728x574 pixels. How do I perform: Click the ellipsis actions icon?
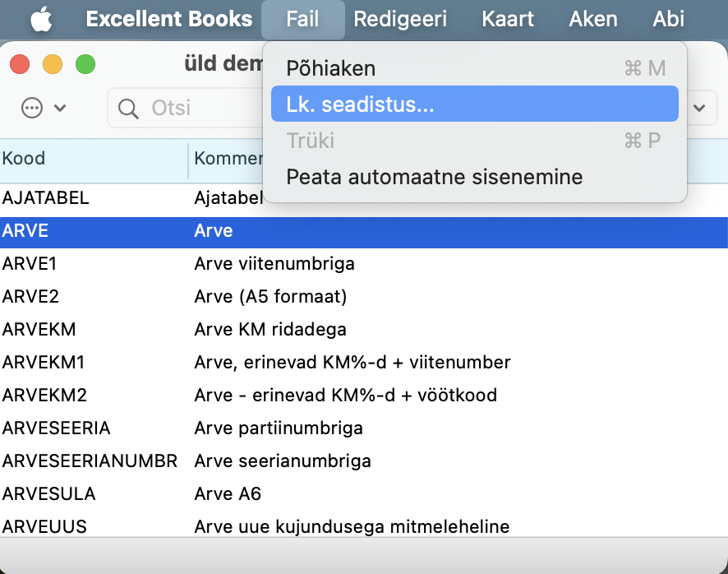[x=32, y=108]
